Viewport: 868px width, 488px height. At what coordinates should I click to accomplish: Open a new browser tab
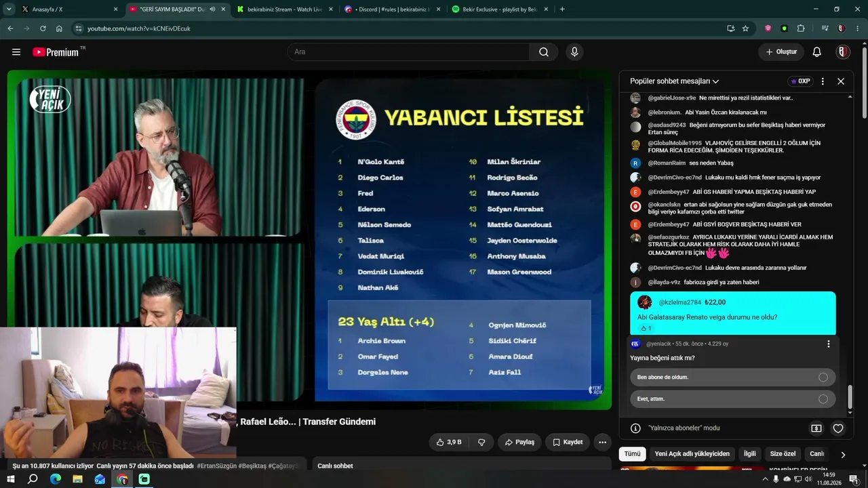[562, 9]
